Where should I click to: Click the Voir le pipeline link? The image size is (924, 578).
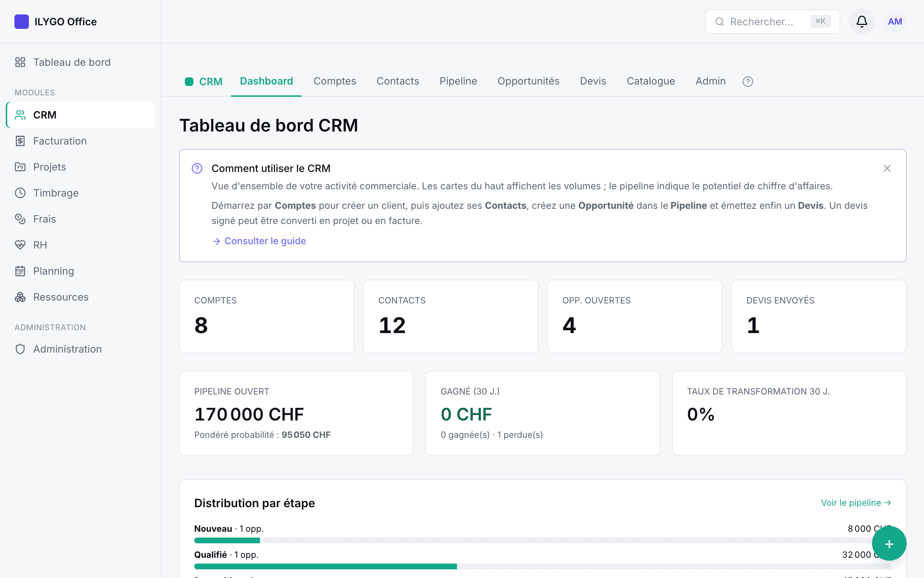coord(856,503)
